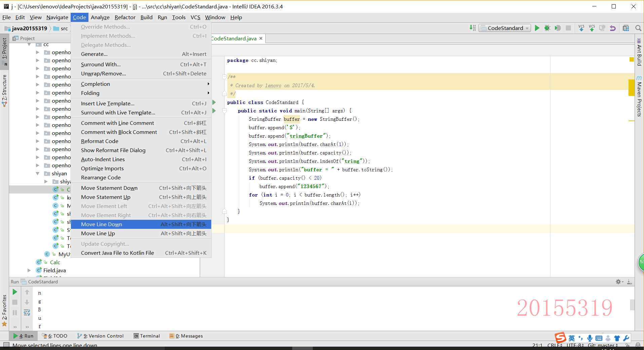The height and width of the screenshot is (350, 644).
Task: Toggle the Project tool window on the left stripe
Action: click(x=4, y=51)
